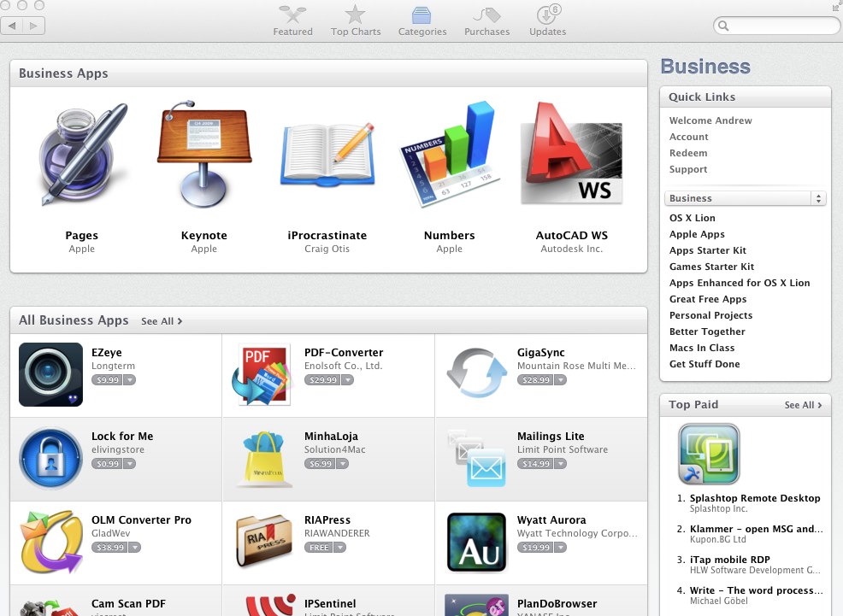Open the Top Charts tab
The image size is (843, 616).
point(356,21)
